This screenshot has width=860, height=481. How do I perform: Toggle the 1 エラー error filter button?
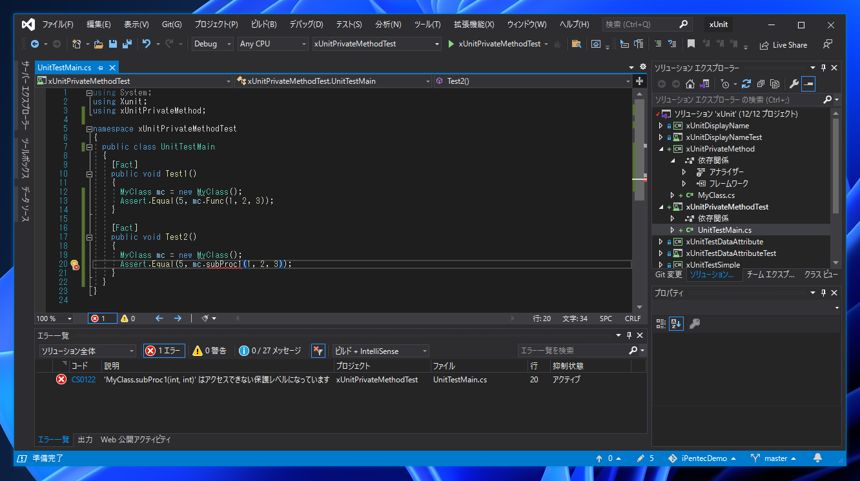164,350
